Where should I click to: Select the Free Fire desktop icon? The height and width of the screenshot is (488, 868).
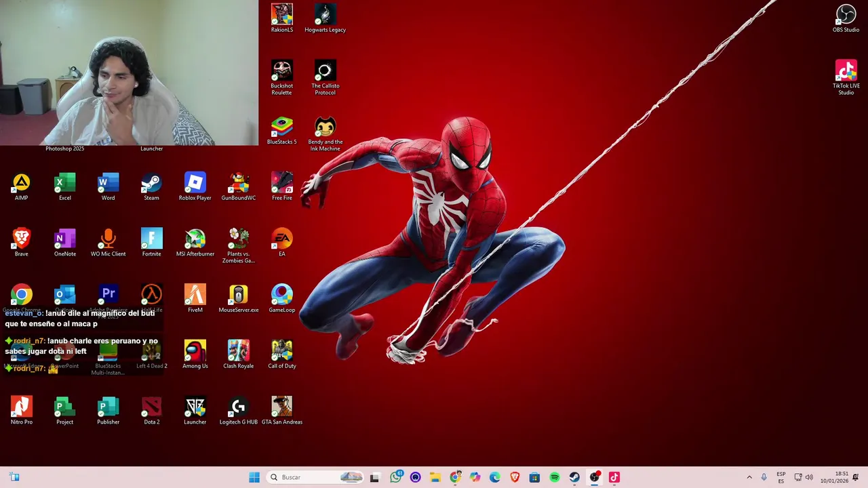(x=282, y=186)
